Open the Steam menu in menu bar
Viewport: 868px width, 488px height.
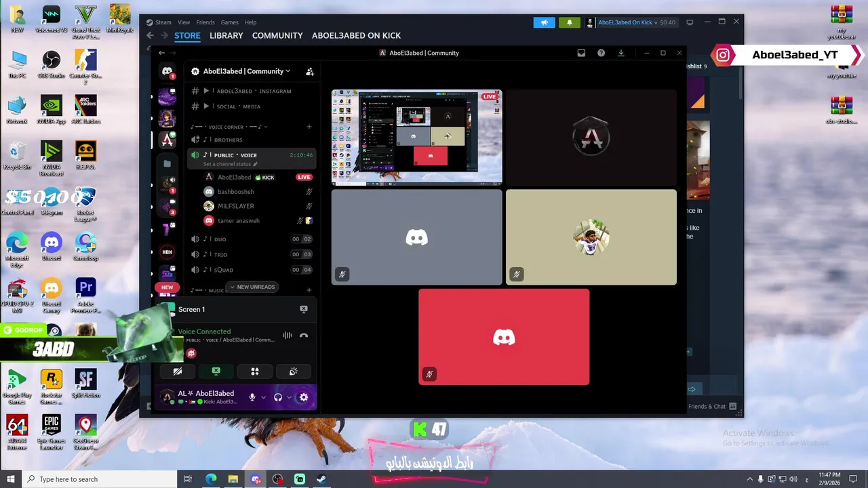pos(163,22)
